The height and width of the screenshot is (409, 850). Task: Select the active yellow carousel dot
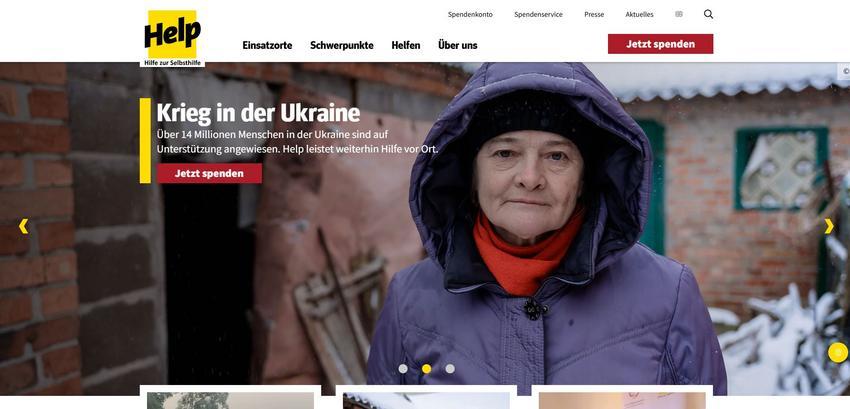pyautogui.click(x=427, y=369)
